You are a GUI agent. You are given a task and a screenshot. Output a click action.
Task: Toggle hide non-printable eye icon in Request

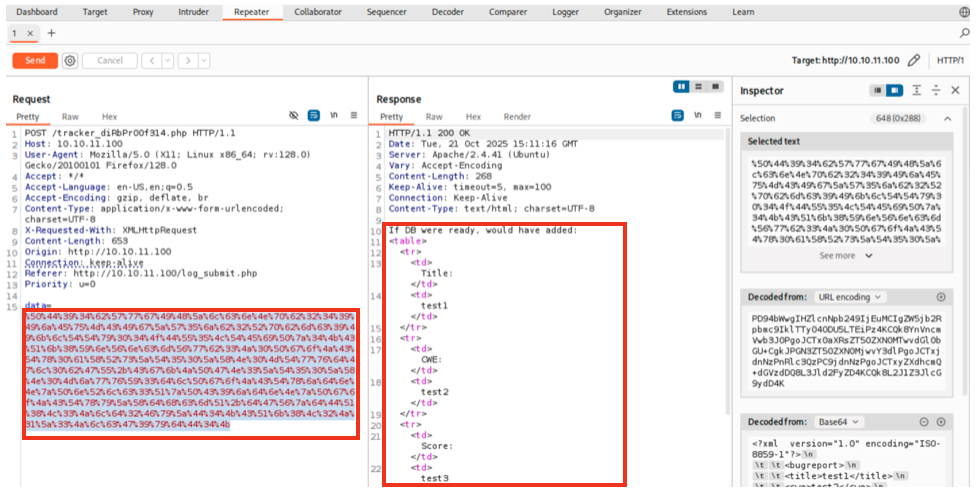coord(294,115)
